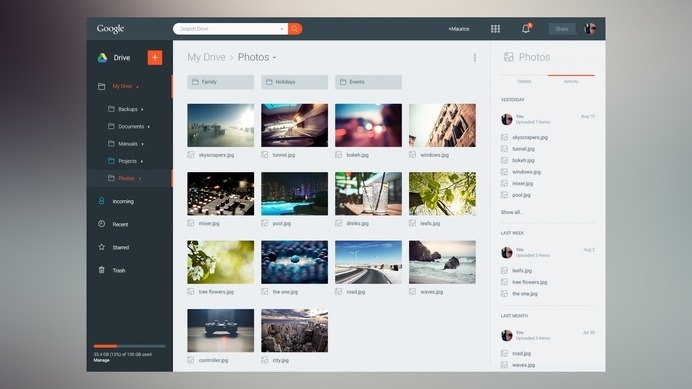Click the storage usage progress bar
The image size is (692, 389).
tap(129, 346)
